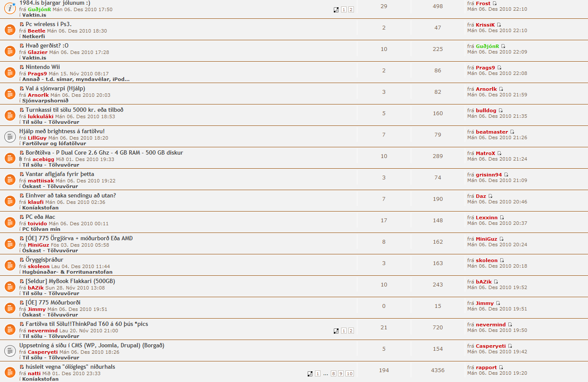Image resolution: width=588 pixels, height=382 pixels.
Task: Click the orange topic icon beside Pc wireless í Ps3
Action: (10, 30)
